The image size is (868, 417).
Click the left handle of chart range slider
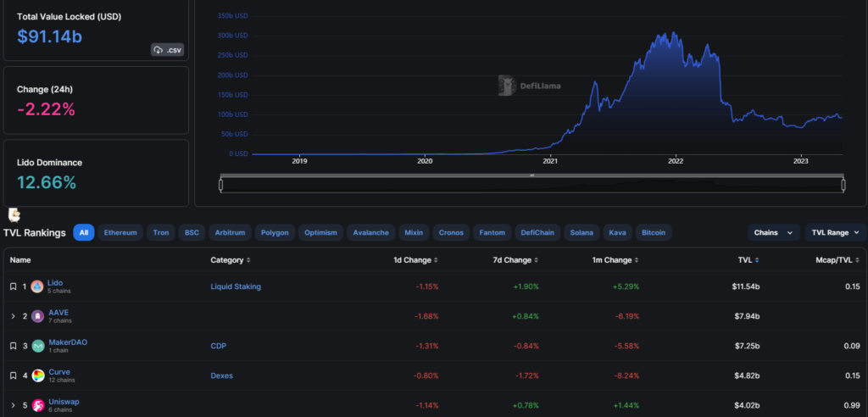click(x=221, y=185)
